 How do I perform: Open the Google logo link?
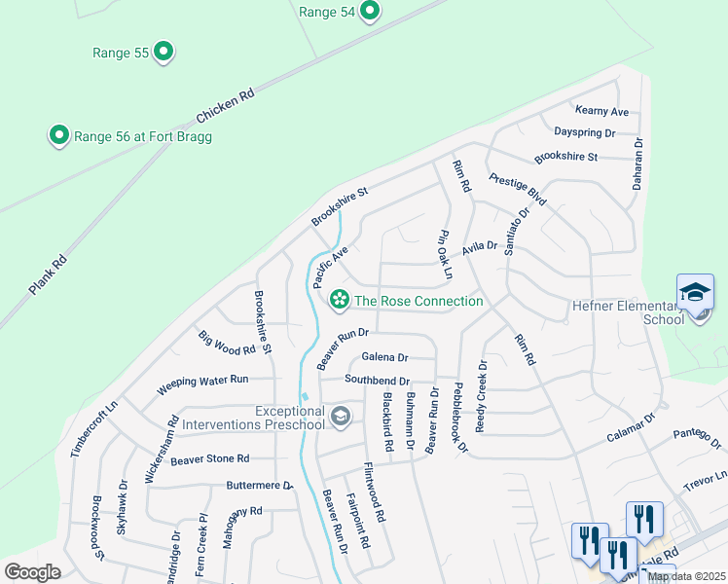[32, 572]
